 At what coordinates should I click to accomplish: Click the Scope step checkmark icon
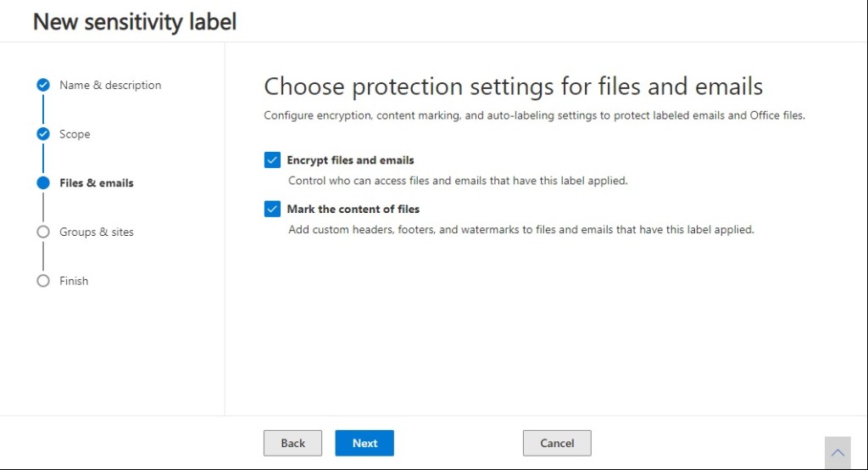[x=43, y=134]
